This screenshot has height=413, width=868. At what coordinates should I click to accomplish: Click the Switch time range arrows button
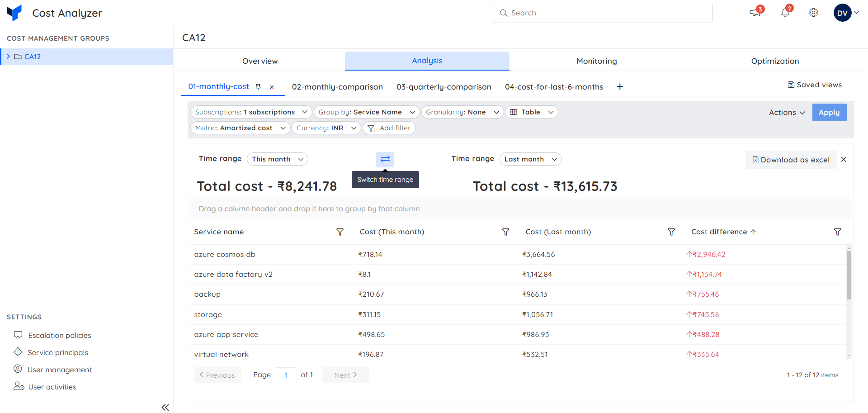point(385,159)
